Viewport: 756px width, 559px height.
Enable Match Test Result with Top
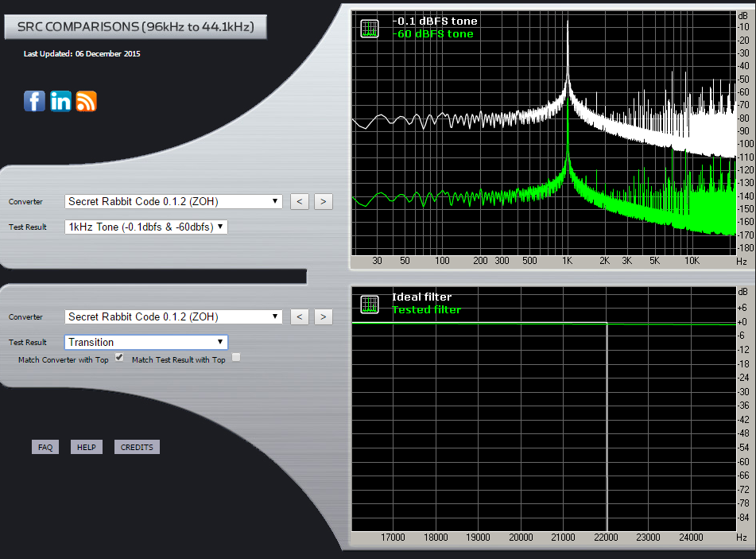(x=236, y=357)
